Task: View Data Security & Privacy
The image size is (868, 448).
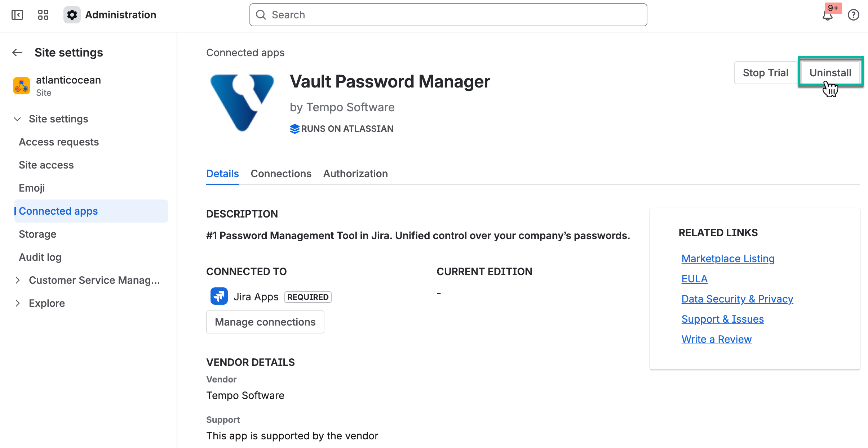Action: click(x=737, y=299)
